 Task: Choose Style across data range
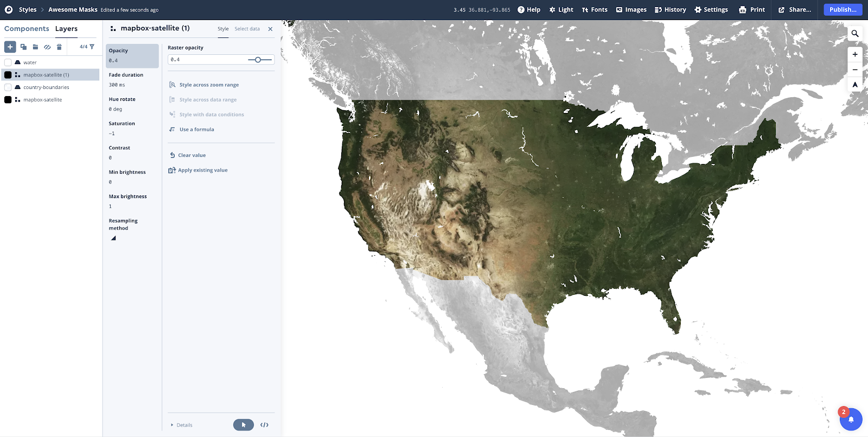pyautogui.click(x=203, y=100)
